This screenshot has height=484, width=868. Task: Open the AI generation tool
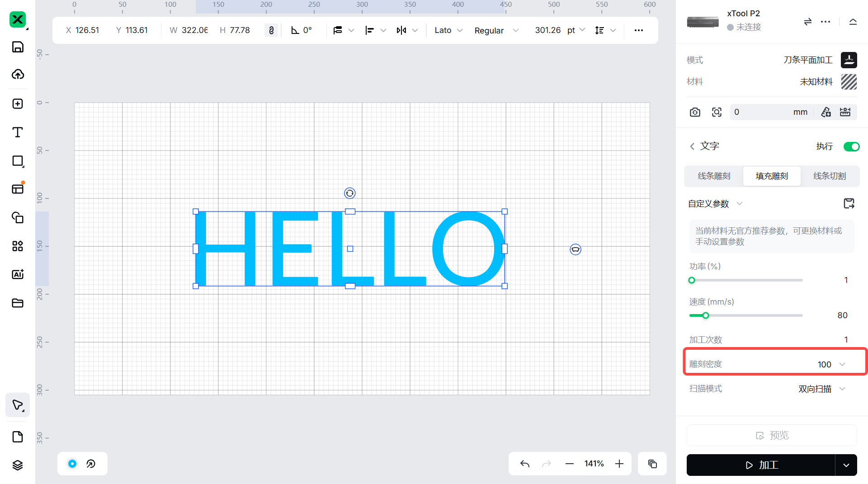[x=18, y=274]
